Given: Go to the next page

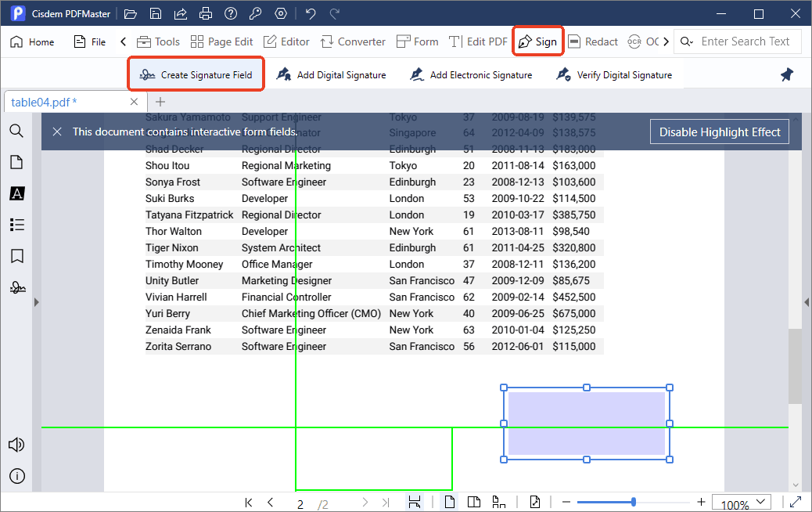Looking at the screenshot, I should [x=365, y=502].
